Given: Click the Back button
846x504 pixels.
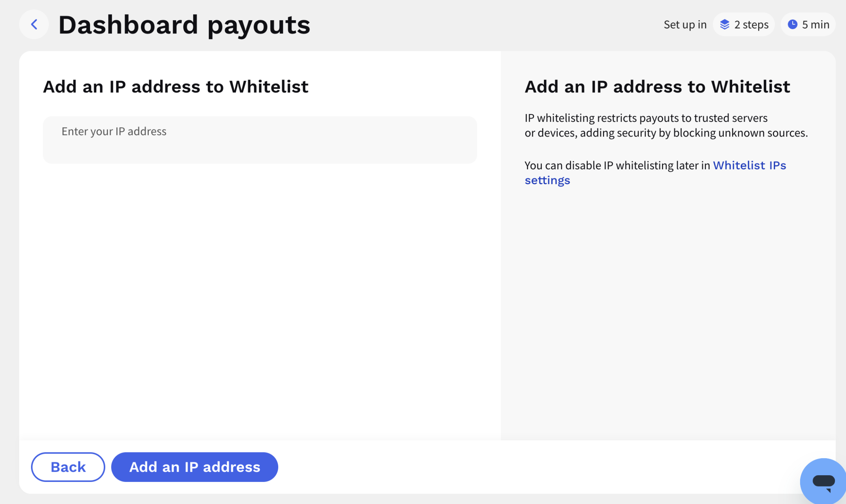Looking at the screenshot, I should pos(68,467).
